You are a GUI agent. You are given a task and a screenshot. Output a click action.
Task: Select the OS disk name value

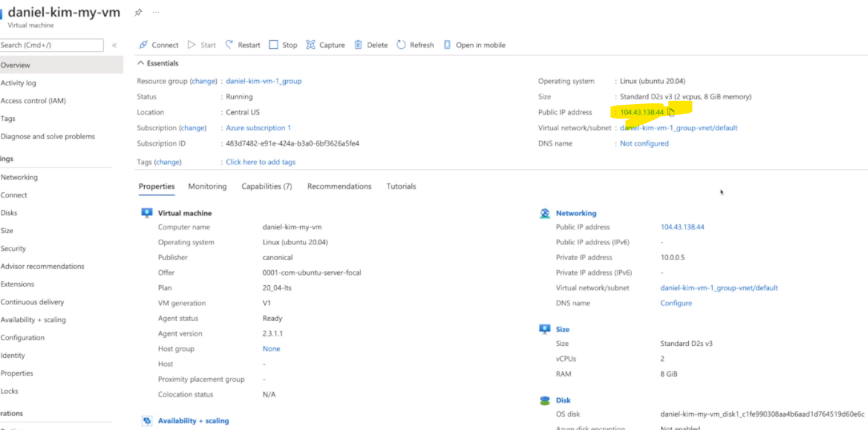(763, 414)
